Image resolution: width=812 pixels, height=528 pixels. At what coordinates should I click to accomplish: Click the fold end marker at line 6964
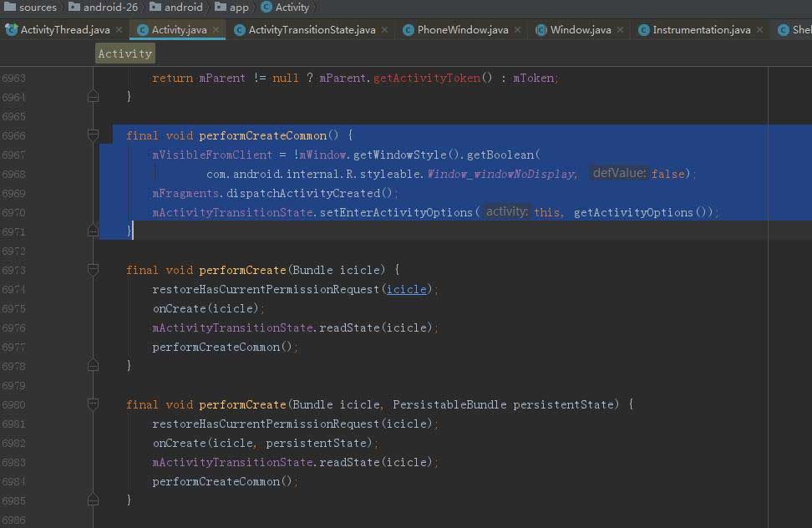click(x=94, y=96)
